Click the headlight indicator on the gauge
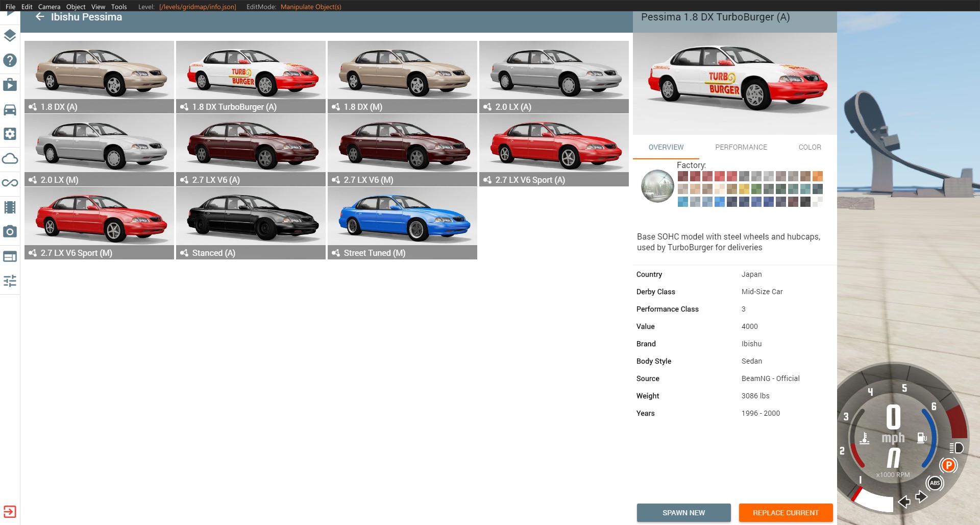The width and height of the screenshot is (980, 525). tap(956, 448)
